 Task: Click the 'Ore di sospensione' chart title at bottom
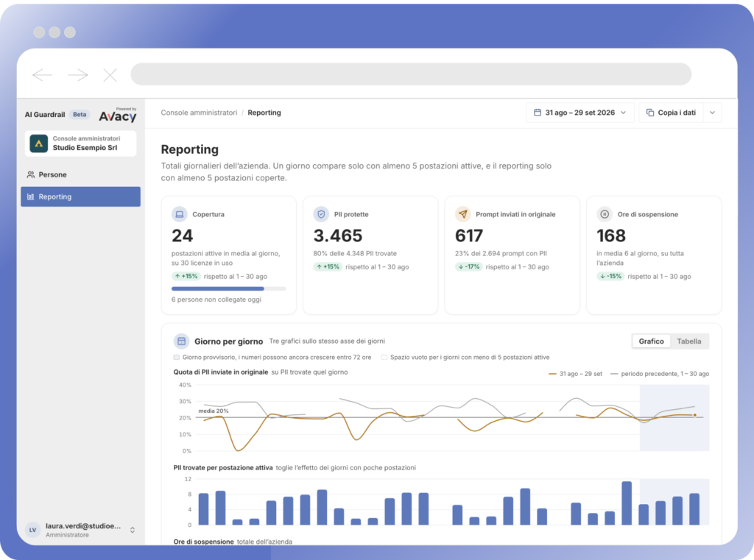click(x=203, y=542)
